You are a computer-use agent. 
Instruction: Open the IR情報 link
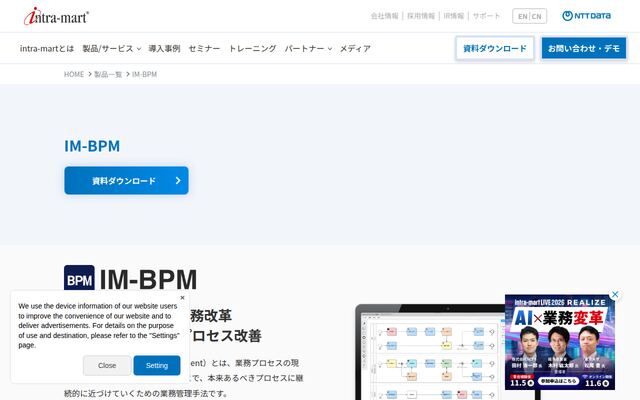(453, 16)
